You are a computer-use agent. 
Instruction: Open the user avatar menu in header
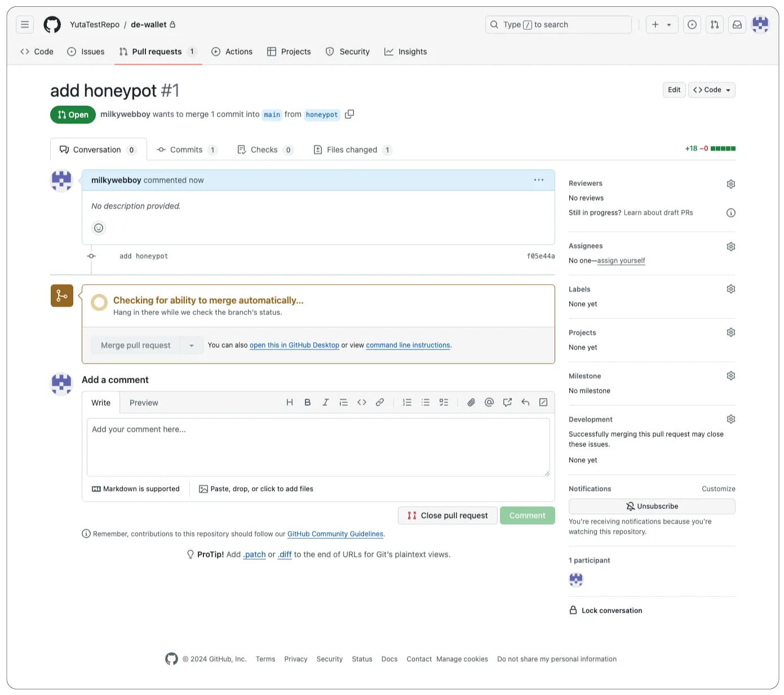(x=760, y=25)
